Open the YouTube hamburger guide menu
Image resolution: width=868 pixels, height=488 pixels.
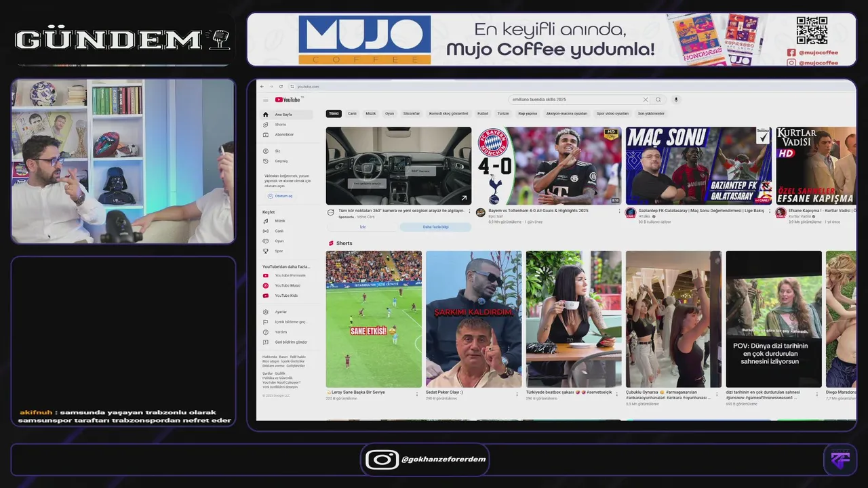[x=266, y=100]
